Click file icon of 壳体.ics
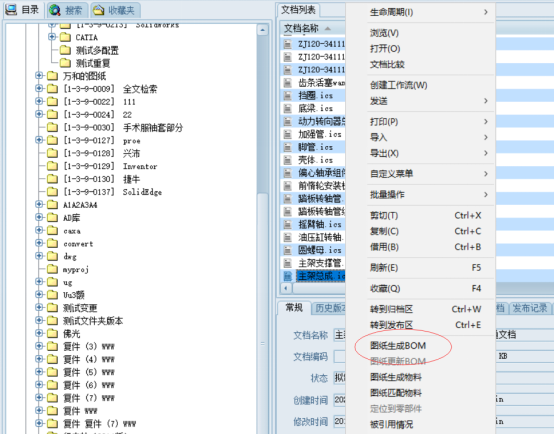554x434 pixels. click(288, 160)
